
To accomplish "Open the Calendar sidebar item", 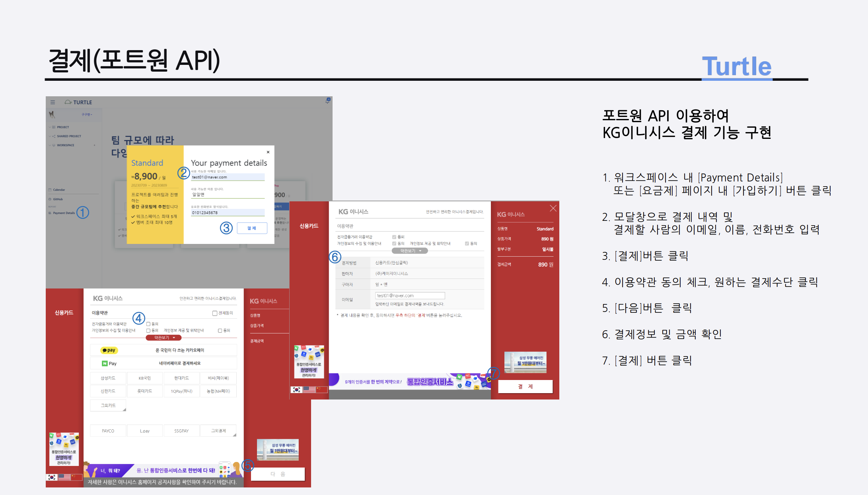I will 59,190.
